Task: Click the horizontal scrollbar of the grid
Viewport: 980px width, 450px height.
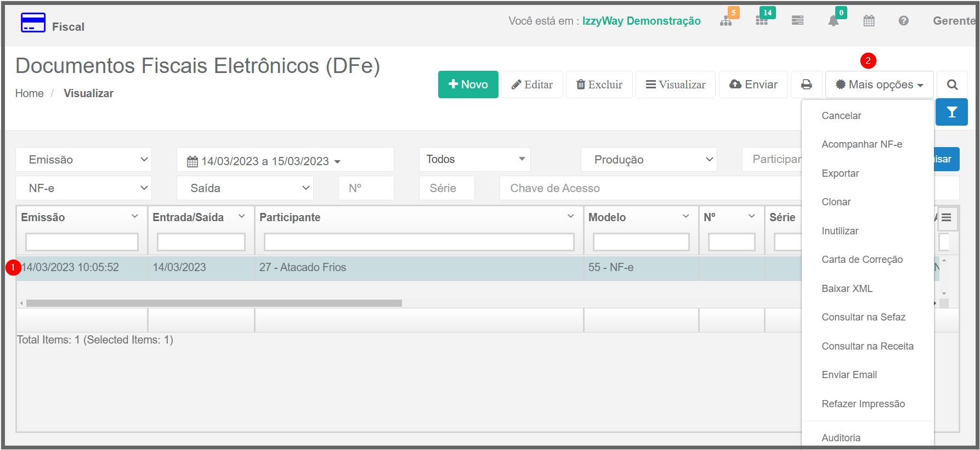Action: (x=214, y=303)
